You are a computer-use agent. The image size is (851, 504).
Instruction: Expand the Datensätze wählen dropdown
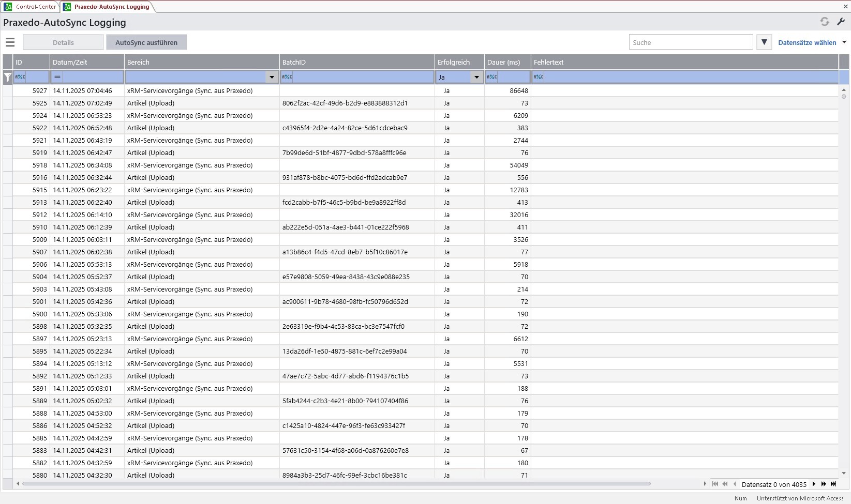tap(843, 42)
